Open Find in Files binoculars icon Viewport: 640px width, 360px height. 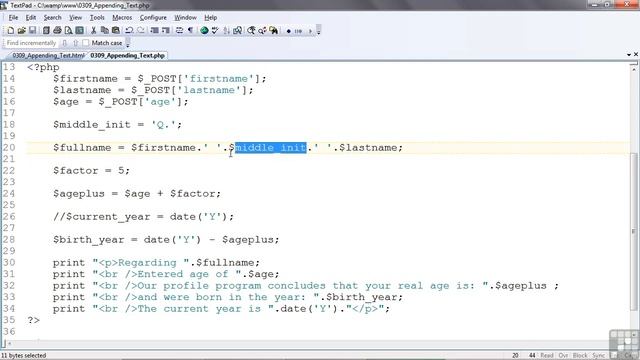pyautogui.click(x=273, y=31)
